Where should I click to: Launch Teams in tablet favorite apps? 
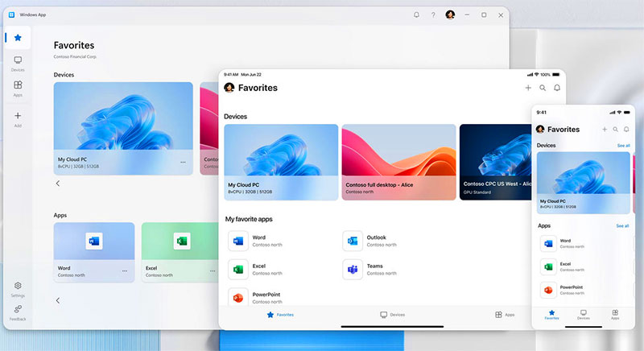(369, 270)
